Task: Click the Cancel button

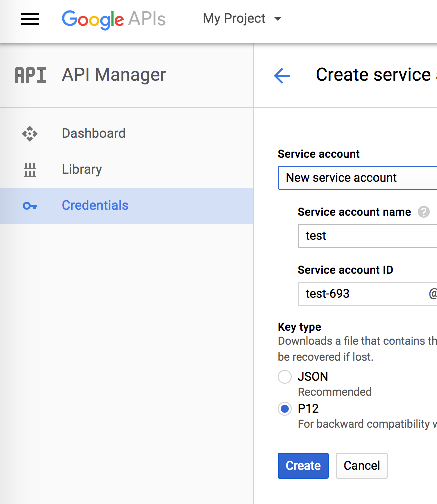Action: point(361,466)
